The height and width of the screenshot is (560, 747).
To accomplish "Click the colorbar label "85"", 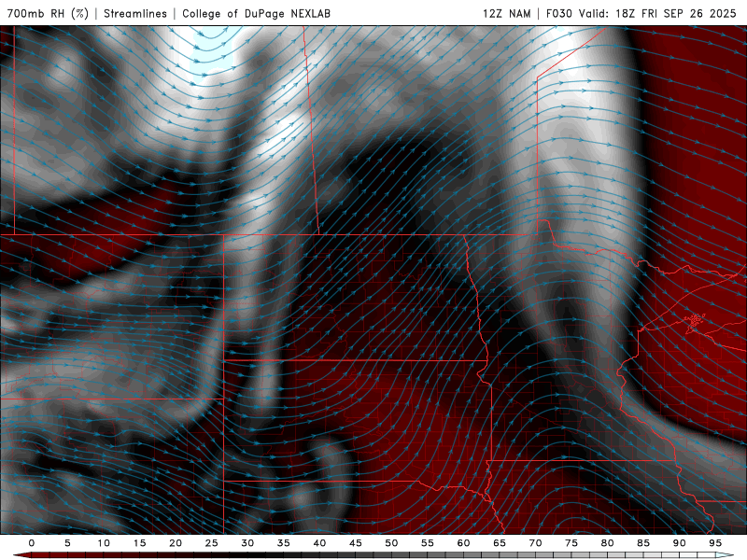I will [643, 543].
